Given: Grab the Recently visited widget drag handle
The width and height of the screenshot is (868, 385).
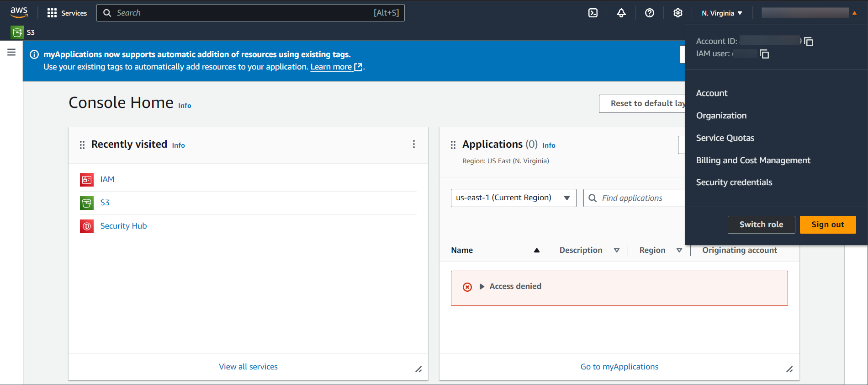Looking at the screenshot, I should tap(82, 145).
